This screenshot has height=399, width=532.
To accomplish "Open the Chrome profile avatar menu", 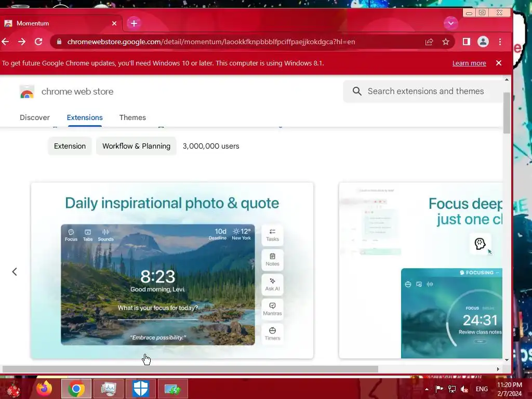I will point(483,42).
